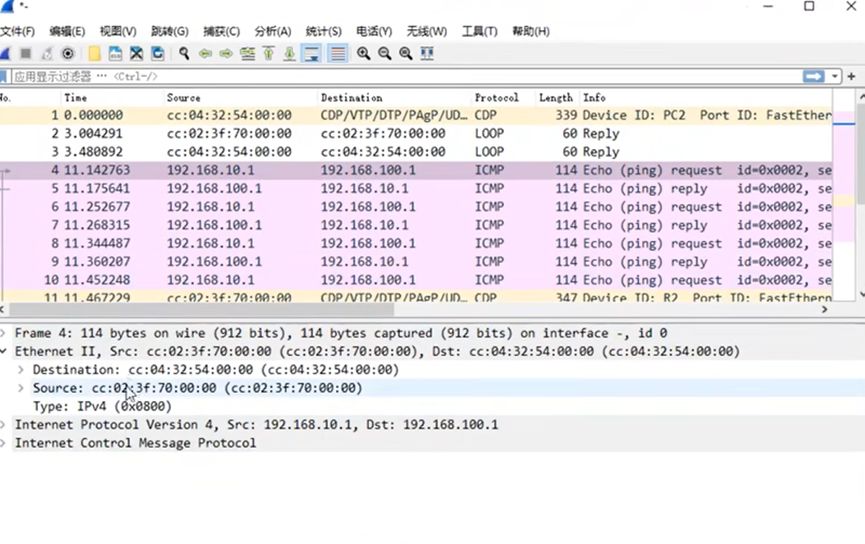This screenshot has height=544, width=865.
Task: Open the 统计(S) menu
Action: [323, 31]
